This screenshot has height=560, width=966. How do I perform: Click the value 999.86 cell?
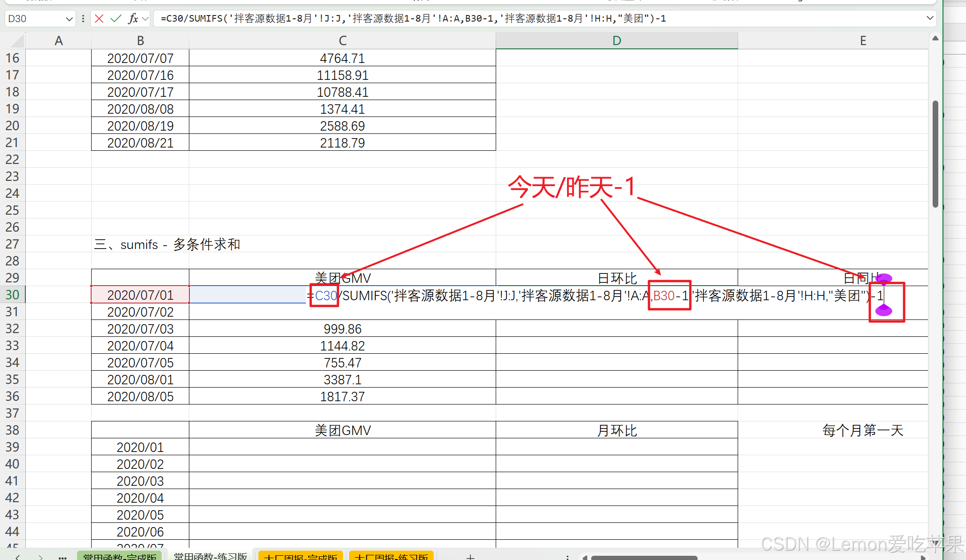(343, 329)
